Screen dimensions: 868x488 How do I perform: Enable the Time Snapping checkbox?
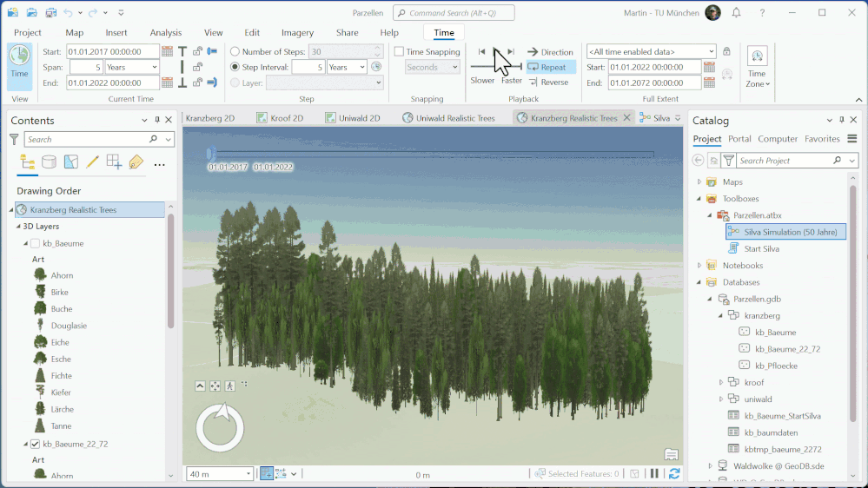coord(399,52)
